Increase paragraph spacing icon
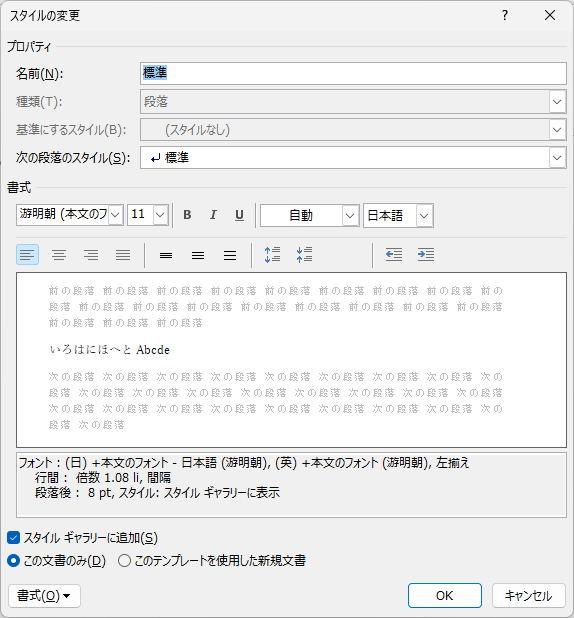The width and height of the screenshot is (574, 618). 272,255
